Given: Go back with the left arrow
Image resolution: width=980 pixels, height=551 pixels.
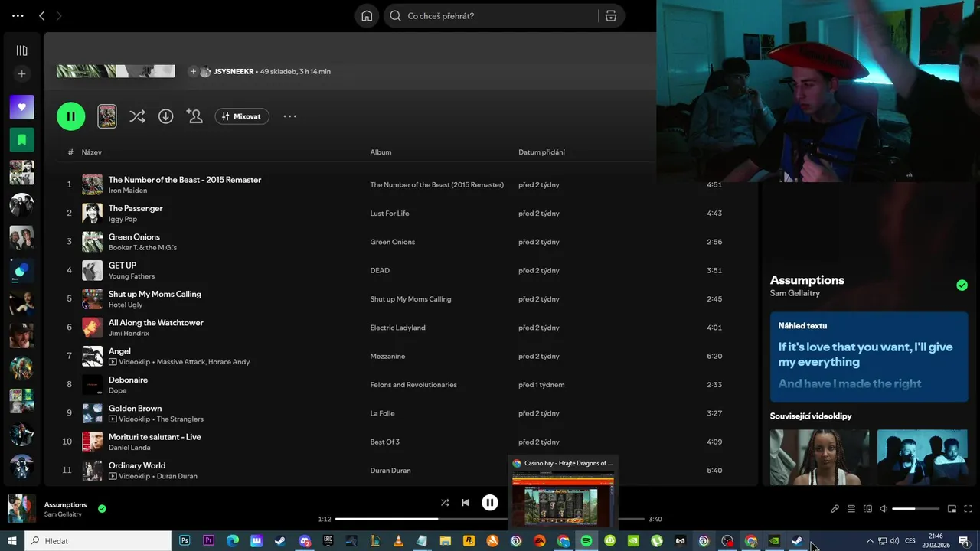Looking at the screenshot, I should (42, 15).
